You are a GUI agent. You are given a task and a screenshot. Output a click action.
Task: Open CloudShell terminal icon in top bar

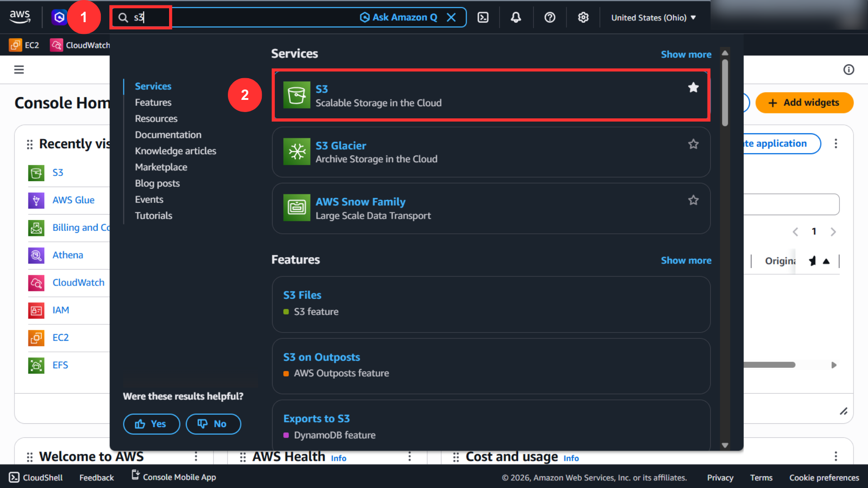pyautogui.click(x=483, y=17)
